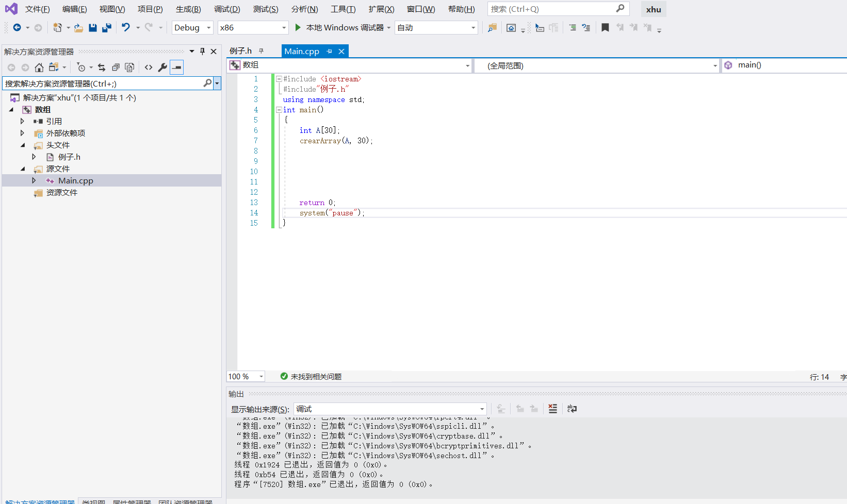
Task: Click the Open File folder icon
Action: click(78, 28)
